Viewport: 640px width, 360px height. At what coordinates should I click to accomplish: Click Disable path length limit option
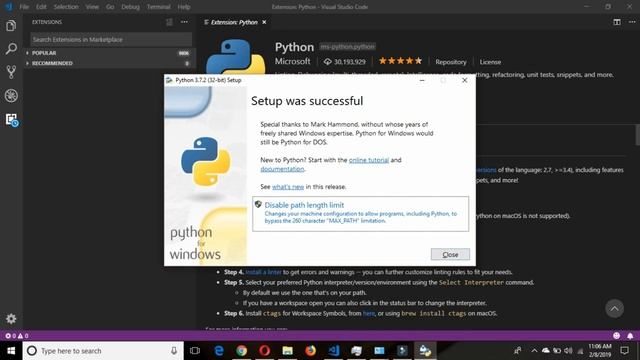(360, 214)
